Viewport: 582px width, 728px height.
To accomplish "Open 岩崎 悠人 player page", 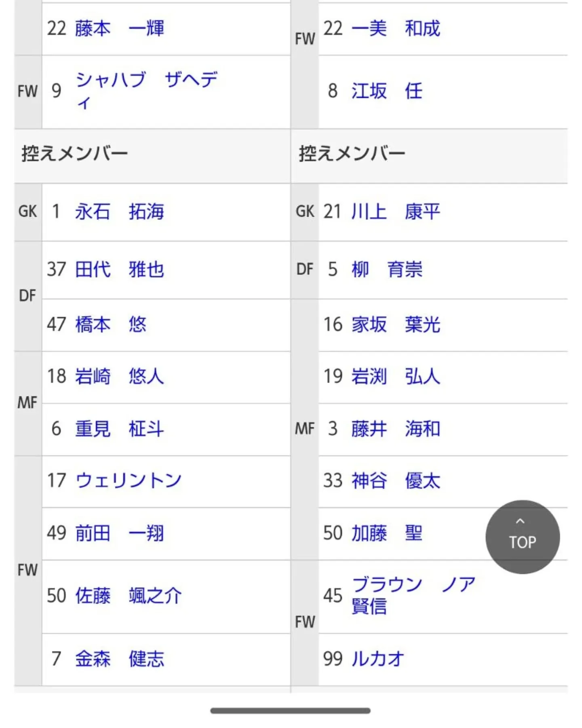I will [120, 376].
